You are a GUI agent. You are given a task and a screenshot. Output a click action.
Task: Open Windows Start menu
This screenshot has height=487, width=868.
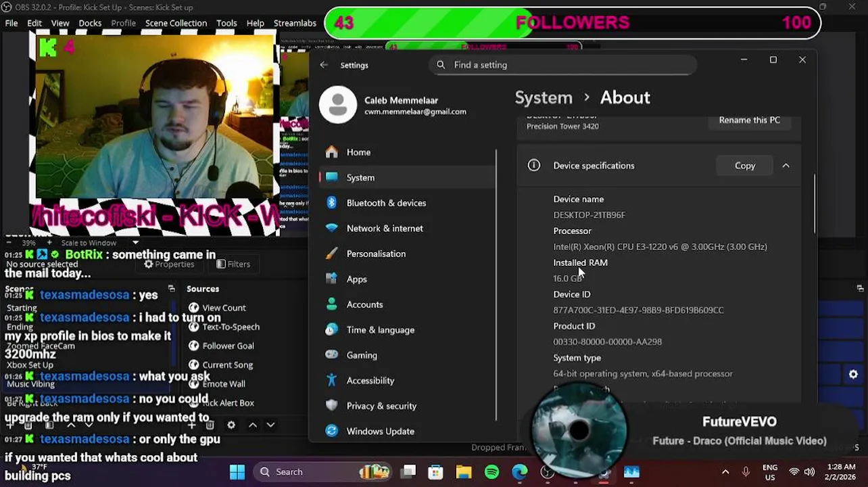click(x=237, y=472)
